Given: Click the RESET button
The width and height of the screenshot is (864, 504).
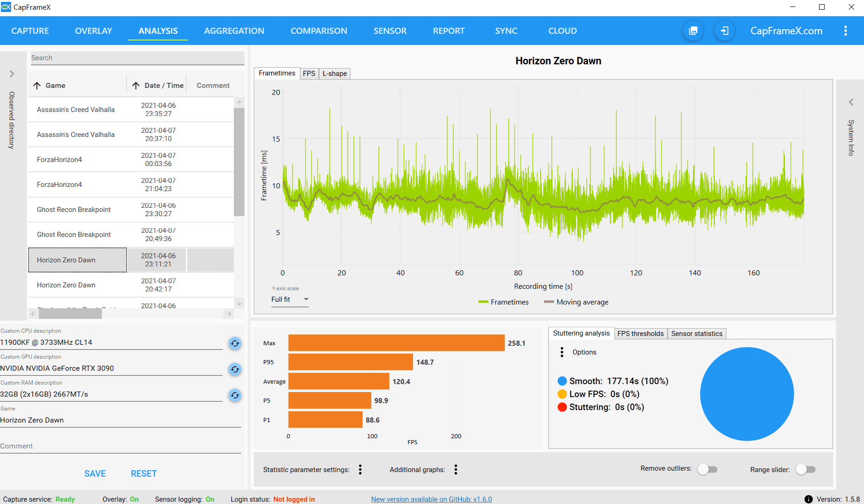Looking at the screenshot, I should tap(144, 473).
